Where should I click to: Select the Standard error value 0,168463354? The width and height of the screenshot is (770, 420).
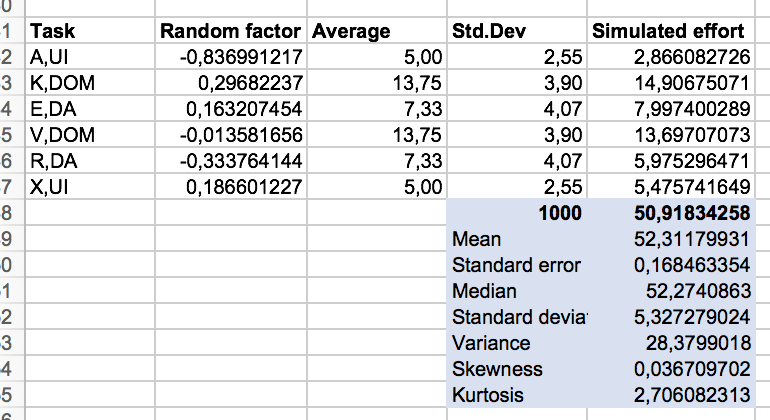671,265
